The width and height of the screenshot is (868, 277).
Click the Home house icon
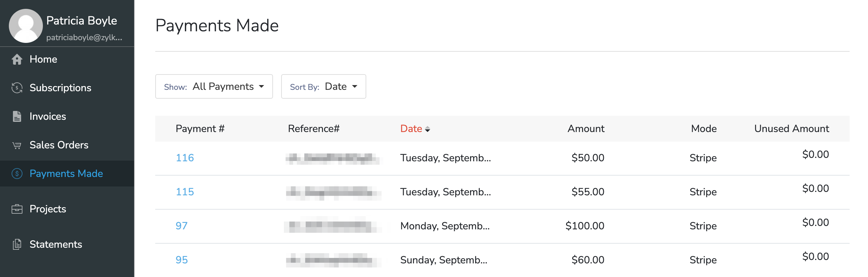(17, 59)
